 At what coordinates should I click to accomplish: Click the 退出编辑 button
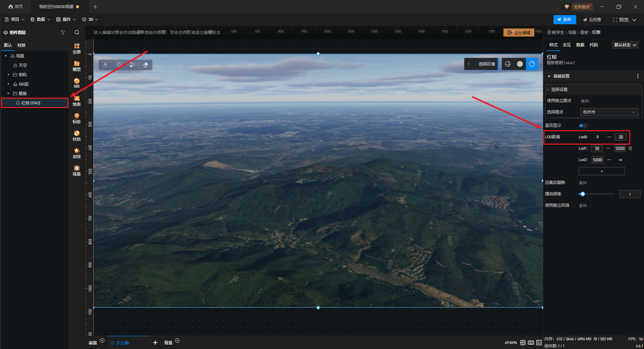coord(519,33)
